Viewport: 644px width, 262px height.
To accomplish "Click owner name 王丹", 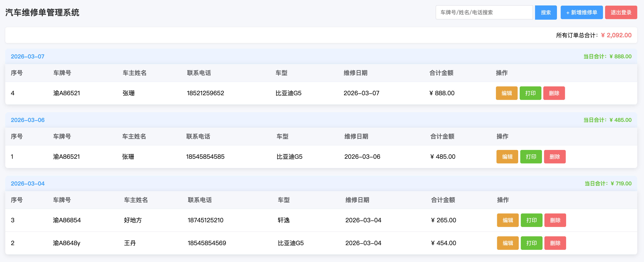I will point(130,243).
